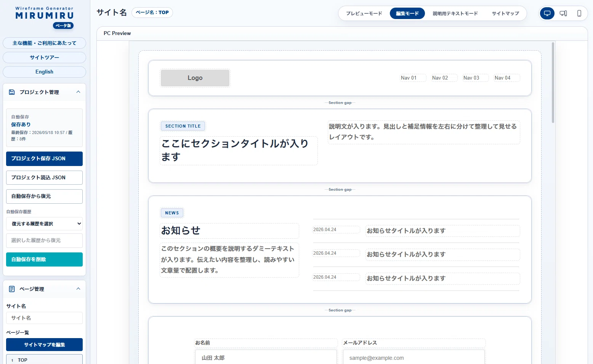Start the サイトツアー
The height and width of the screenshot is (364, 593).
click(44, 57)
